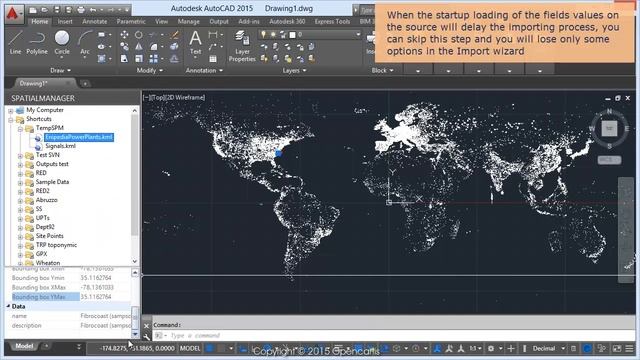The image size is (640, 360).
Task: Choose the Dimension tool
Action: (x=213, y=35)
